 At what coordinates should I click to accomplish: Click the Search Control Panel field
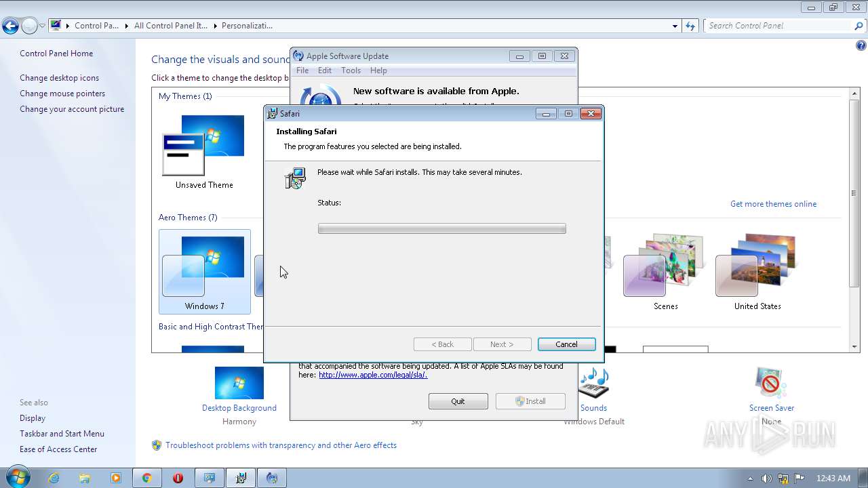click(778, 26)
